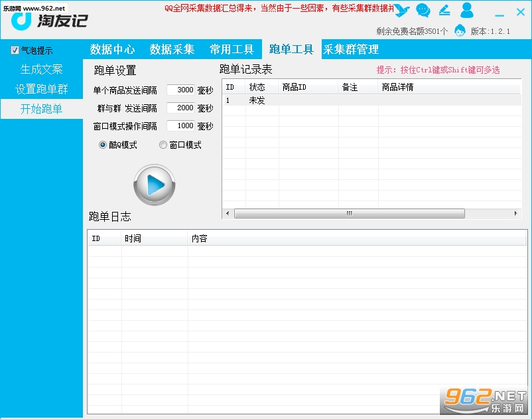Click the customer service avatar icon beside version

tap(460, 31)
